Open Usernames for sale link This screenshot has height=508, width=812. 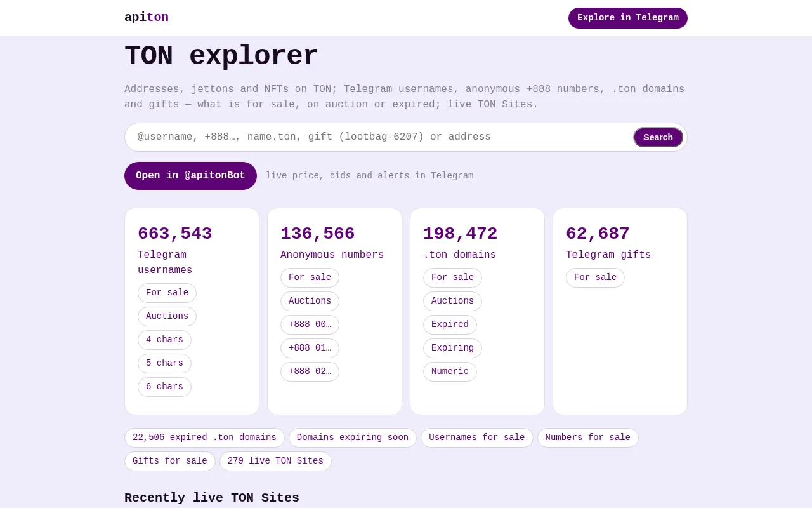coord(477,438)
